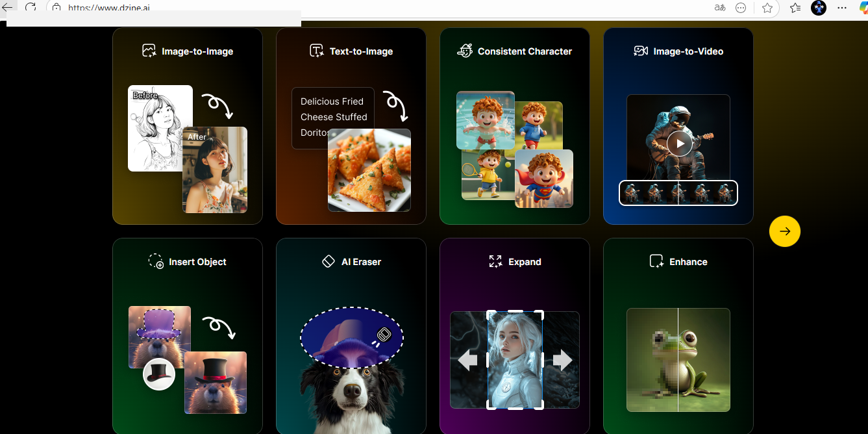Click the video frame timeline strip
Viewport: 868px width, 434px height.
pyautogui.click(x=678, y=193)
